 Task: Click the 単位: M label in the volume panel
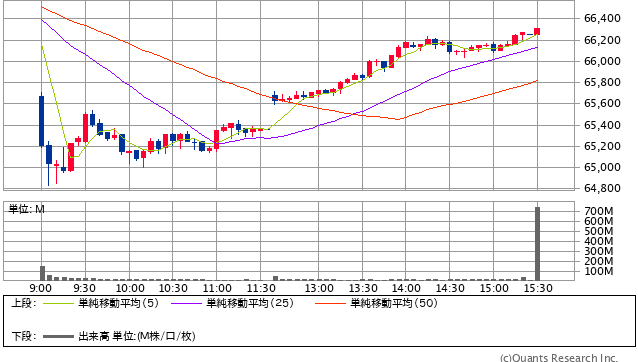click(x=26, y=209)
